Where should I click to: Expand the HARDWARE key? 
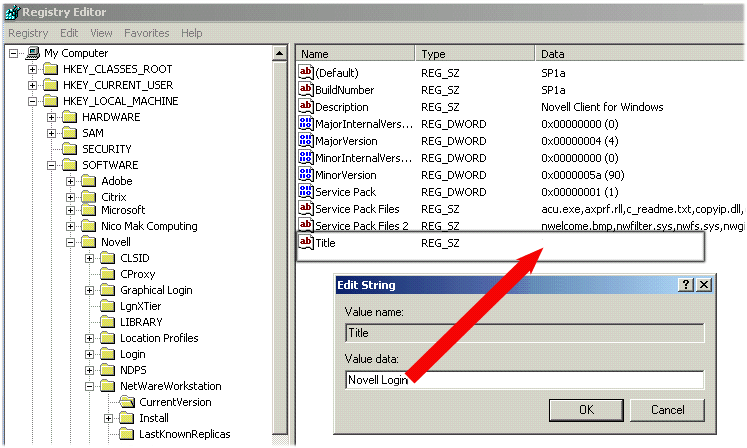pyautogui.click(x=51, y=117)
